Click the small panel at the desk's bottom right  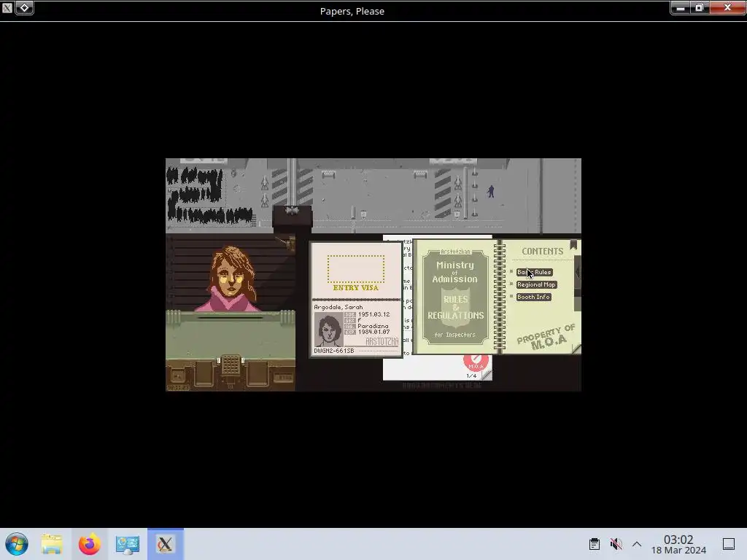[284, 378]
